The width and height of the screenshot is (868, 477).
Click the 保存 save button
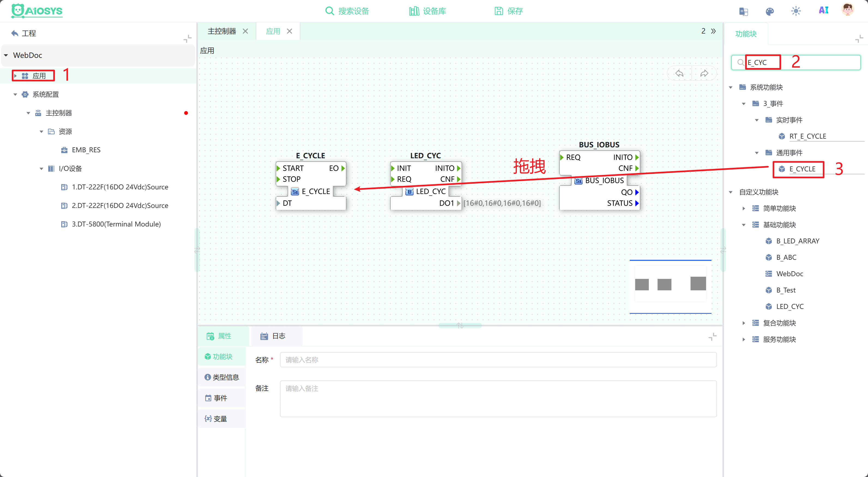coord(508,11)
